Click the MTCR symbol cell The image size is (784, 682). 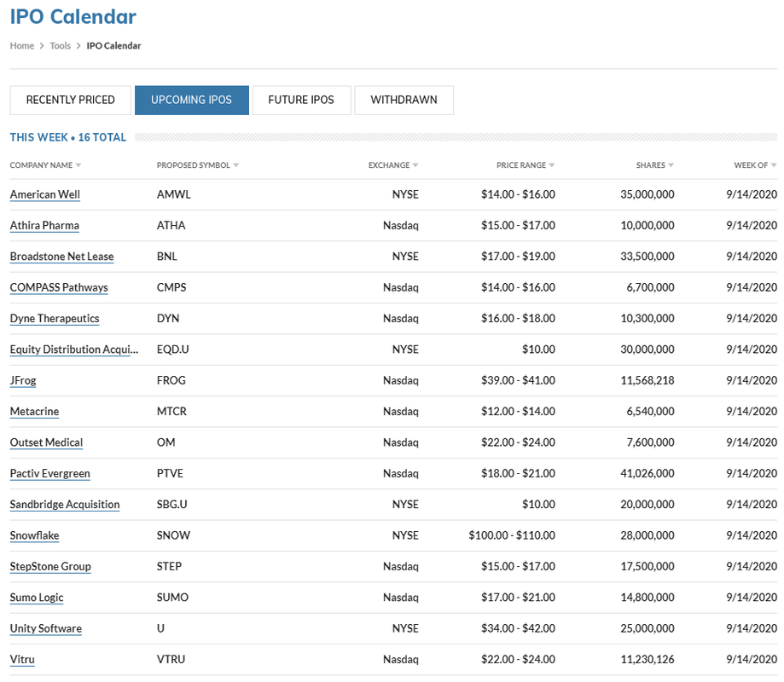[171, 412]
